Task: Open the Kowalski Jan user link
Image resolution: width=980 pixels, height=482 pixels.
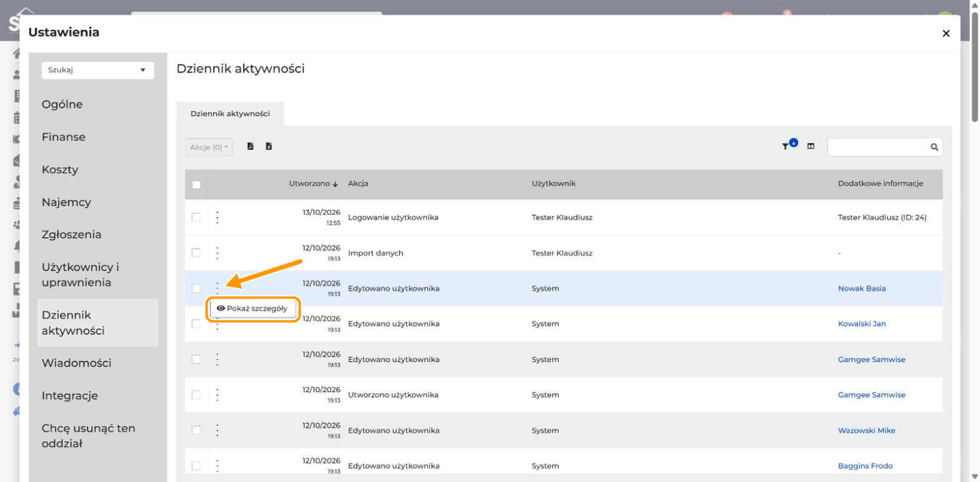Action: (862, 324)
